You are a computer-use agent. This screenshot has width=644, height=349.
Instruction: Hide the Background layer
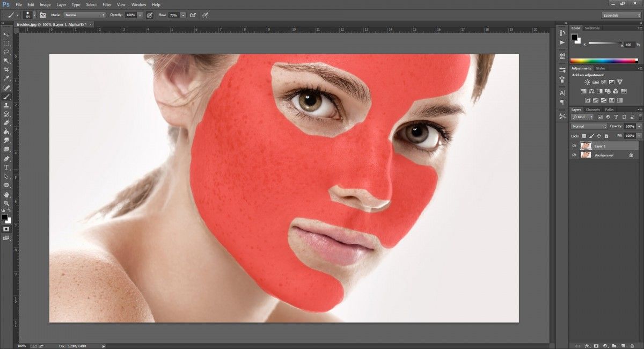click(x=574, y=155)
